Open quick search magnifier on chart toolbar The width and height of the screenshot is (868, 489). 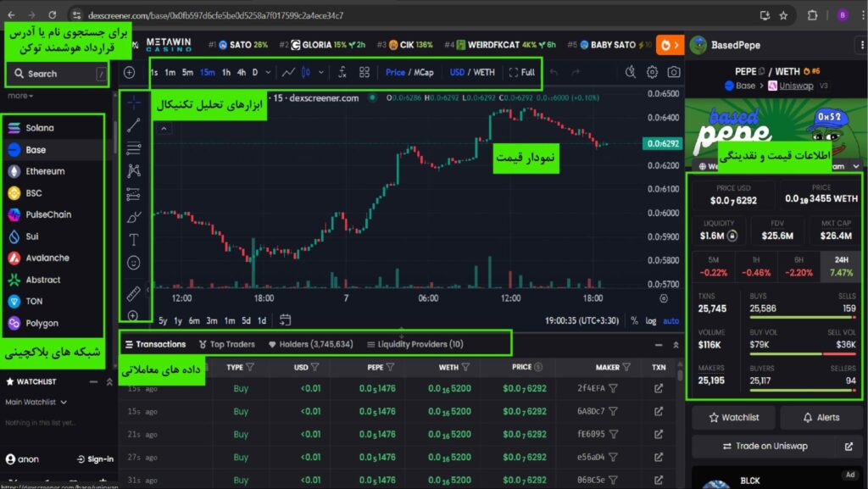click(630, 72)
